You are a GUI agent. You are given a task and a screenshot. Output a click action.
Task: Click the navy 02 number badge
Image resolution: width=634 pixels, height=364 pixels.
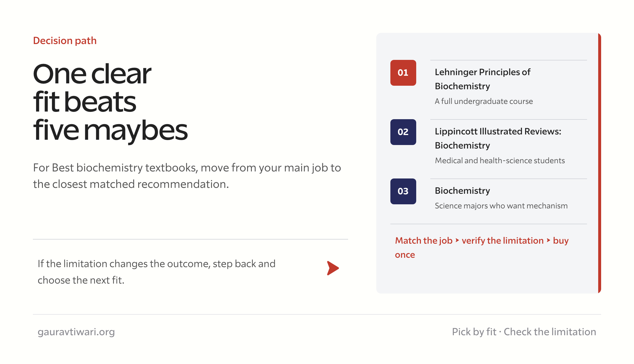403,132
